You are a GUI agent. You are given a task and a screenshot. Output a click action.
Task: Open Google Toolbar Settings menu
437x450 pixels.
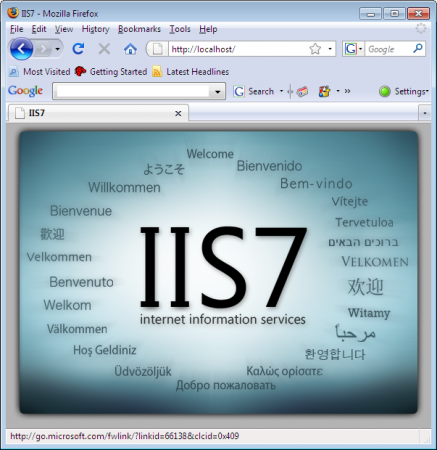411,91
